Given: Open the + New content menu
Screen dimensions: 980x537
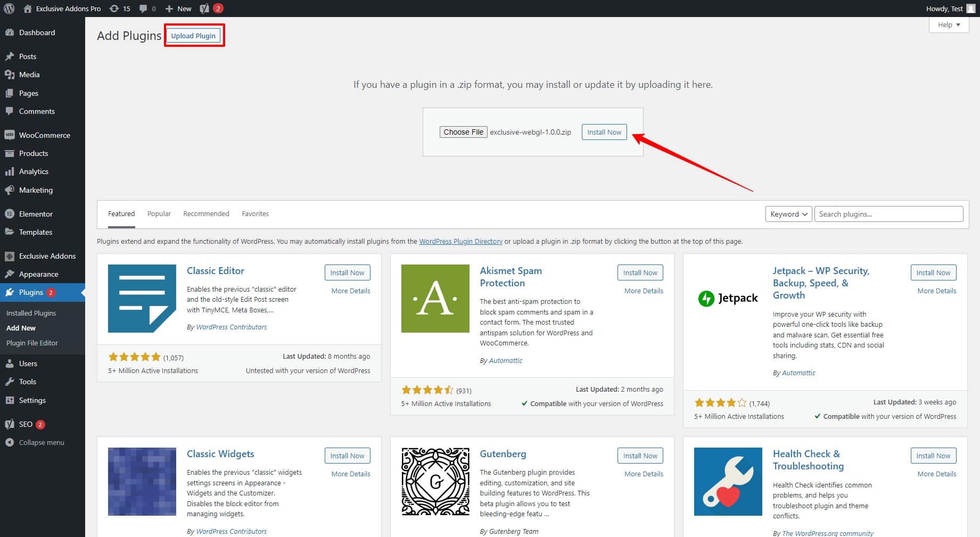Looking at the screenshot, I should (x=178, y=9).
